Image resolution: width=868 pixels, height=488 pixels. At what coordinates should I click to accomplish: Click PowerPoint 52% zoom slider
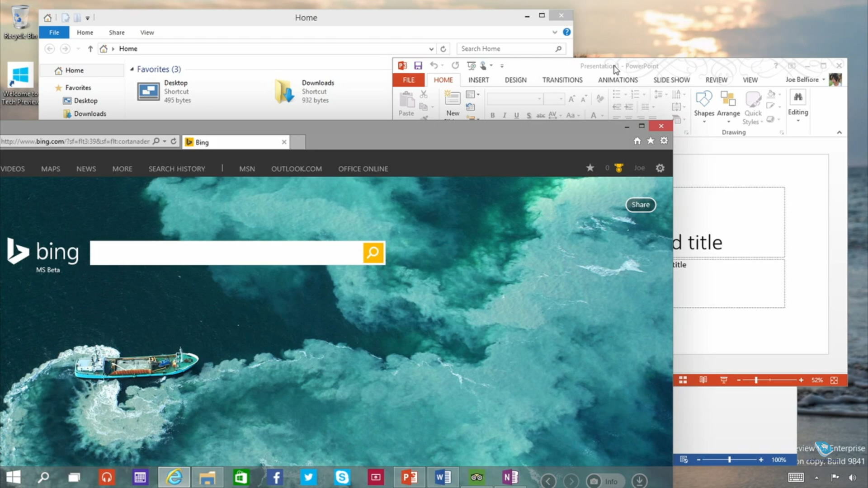click(x=769, y=380)
